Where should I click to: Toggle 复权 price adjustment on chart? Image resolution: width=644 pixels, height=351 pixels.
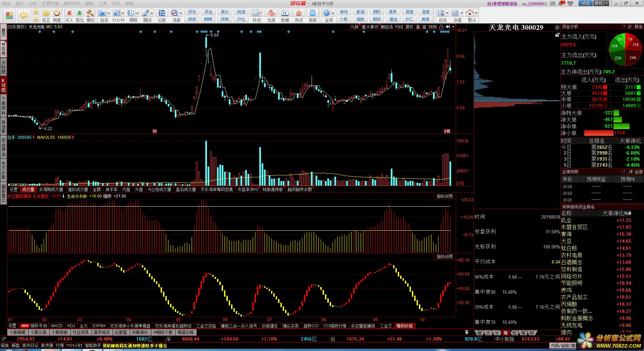pos(410,27)
